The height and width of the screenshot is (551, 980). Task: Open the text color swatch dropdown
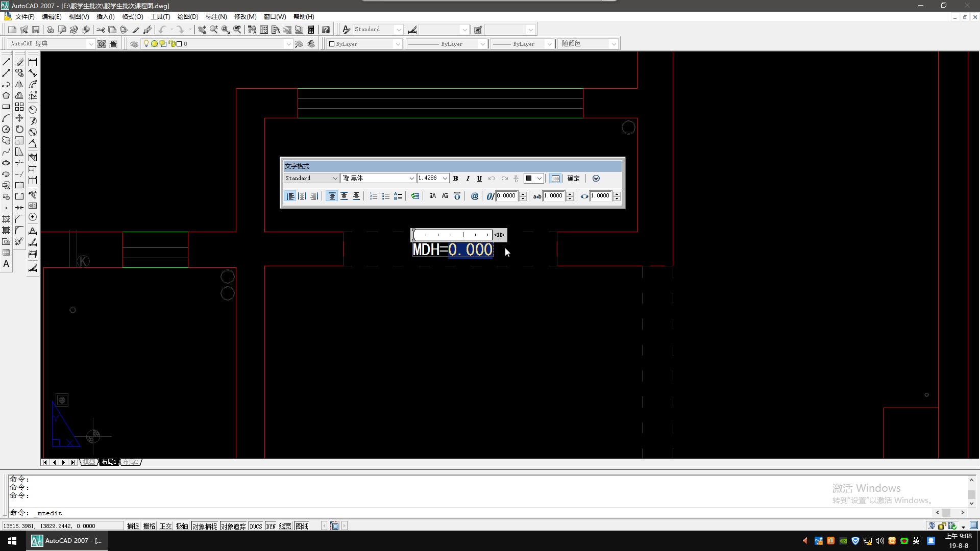click(x=539, y=179)
